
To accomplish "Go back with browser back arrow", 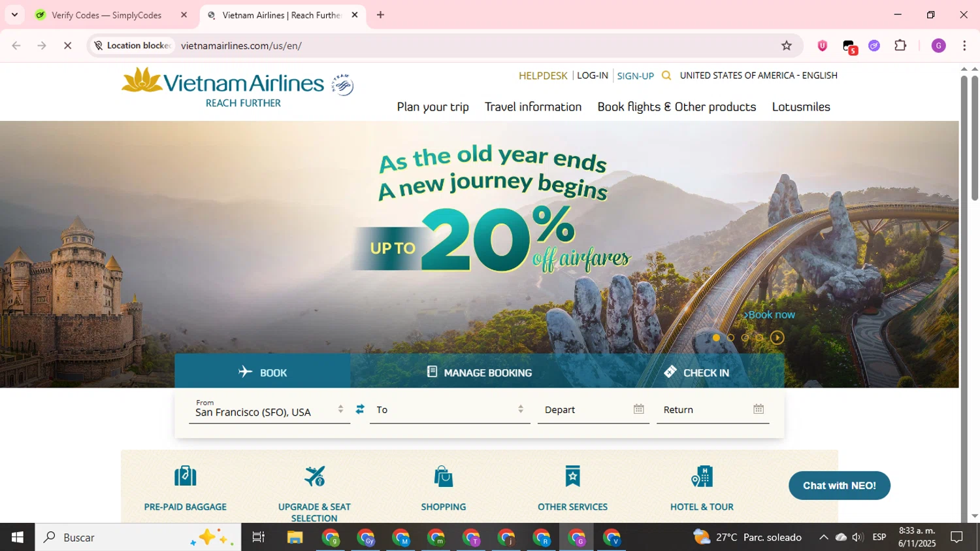I will (16, 46).
